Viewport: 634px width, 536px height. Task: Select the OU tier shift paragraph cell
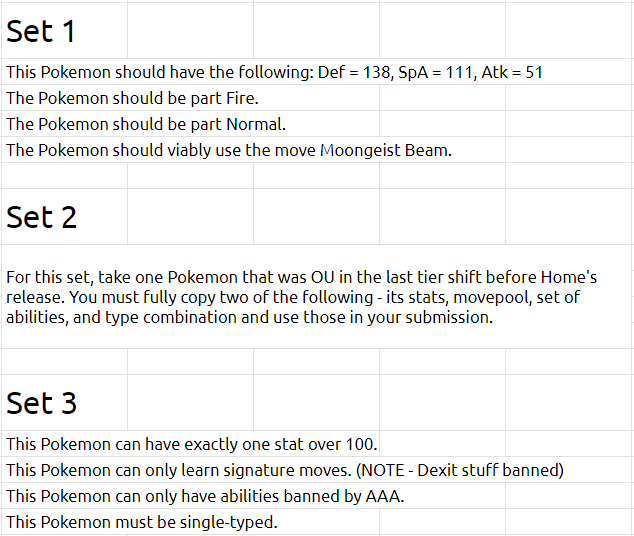coord(317,297)
